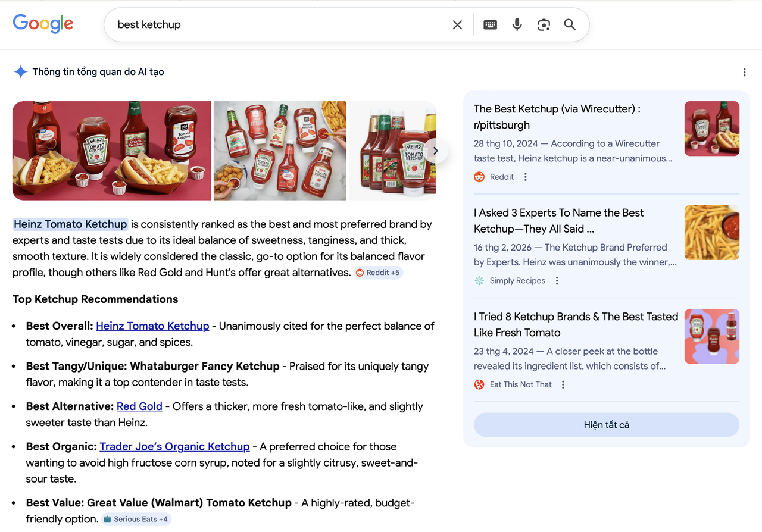The height and width of the screenshot is (532, 762).
Task: Submit the search with the magnifier icon
Action: pos(570,24)
